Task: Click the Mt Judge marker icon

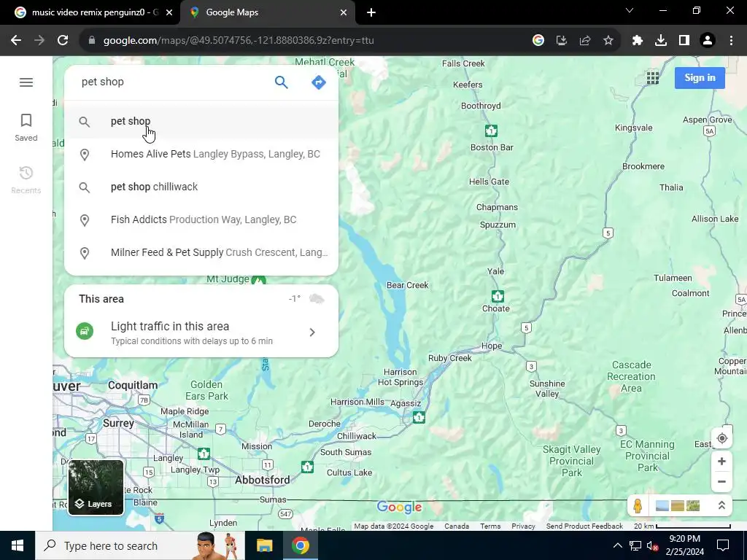Action: 259,280
